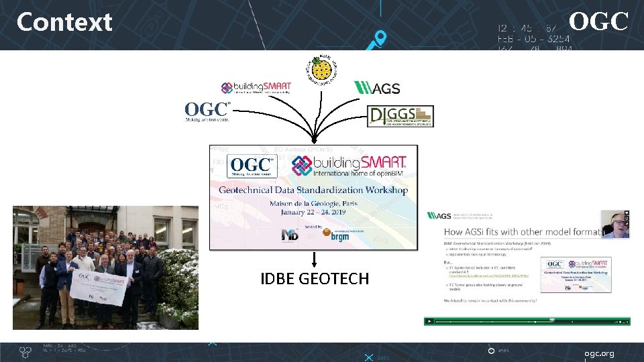Click the large white OGC header logo
644x362 pixels.
click(598, 21)
